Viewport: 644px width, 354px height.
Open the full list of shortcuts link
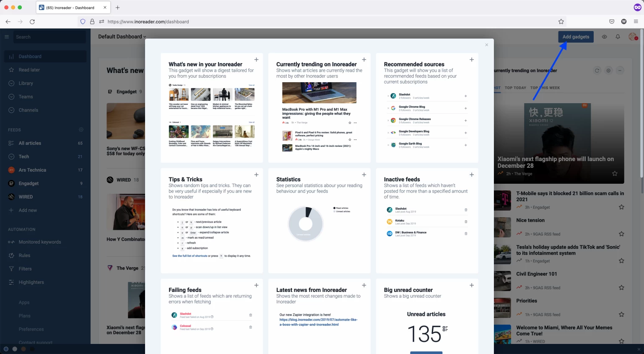click(190, 255)
